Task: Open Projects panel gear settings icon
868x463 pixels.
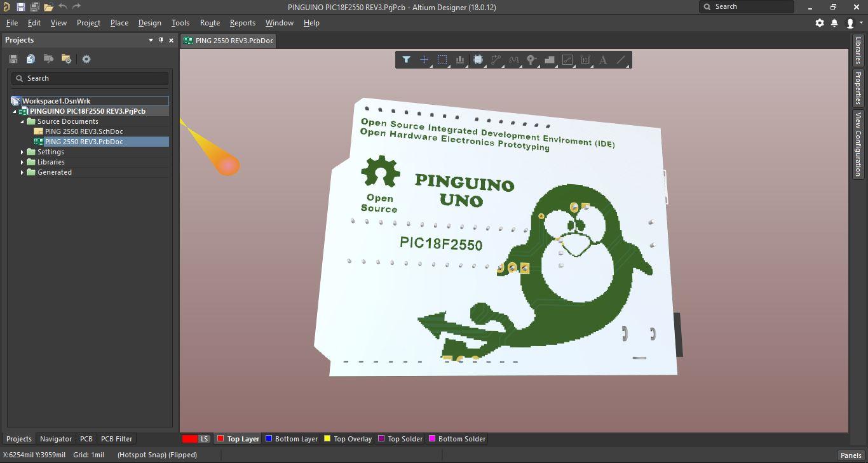Action: pyautogui.click(x=86, y=59)
